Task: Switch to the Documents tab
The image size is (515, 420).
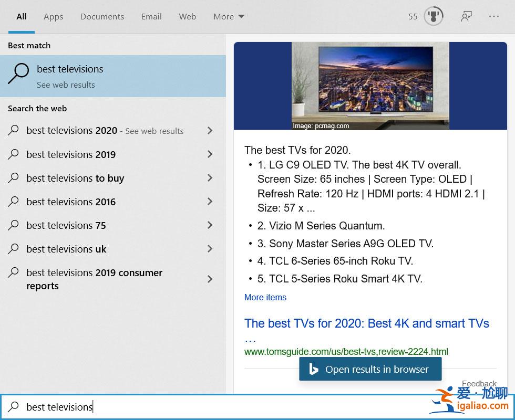Action: point(102,16)
